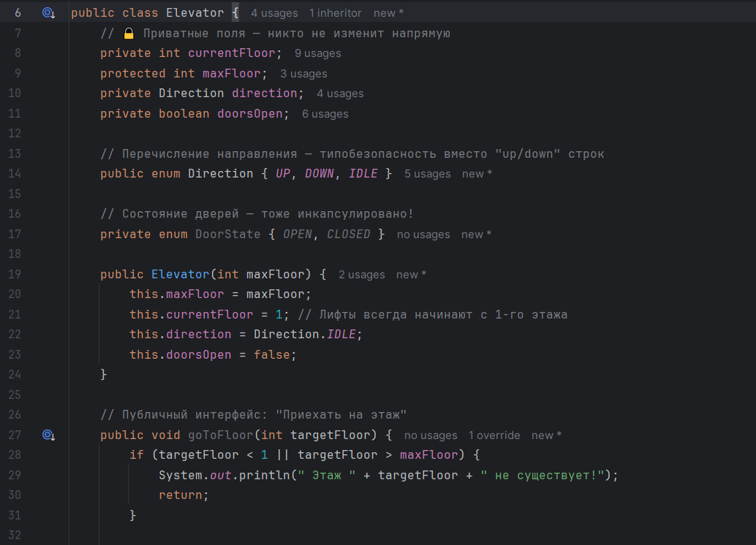Click the 'if' keyword in line 28
The image size is (756, 545).
[137, 455]
